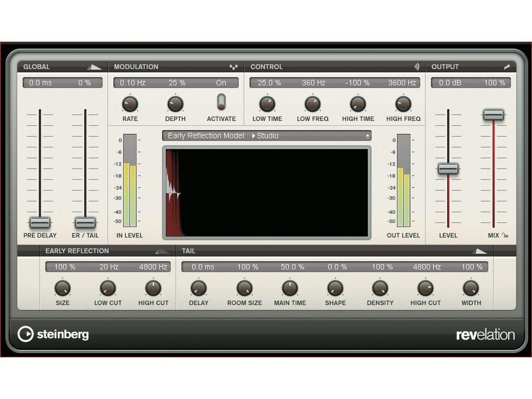Click the Mix slider handle
Viewport: 532px width, 399px height.
[494, 114]
